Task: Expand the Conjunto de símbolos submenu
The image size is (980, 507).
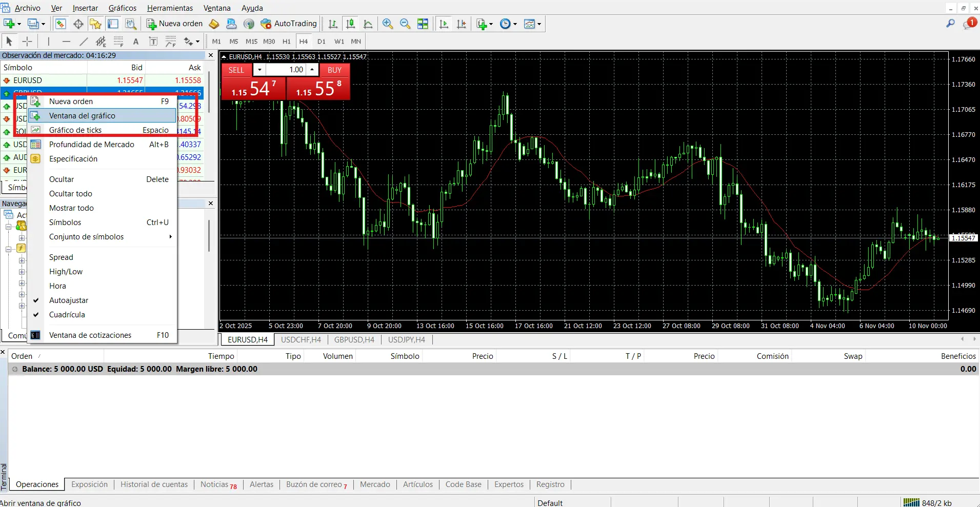Action: pyautogui.click(x=86, y=237)
